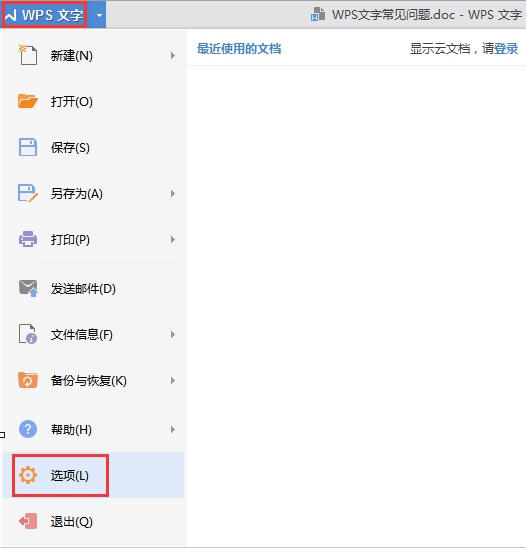Choose the 退出(Q) menu entry
Screen dimensions: 527x549
(93, 521)
